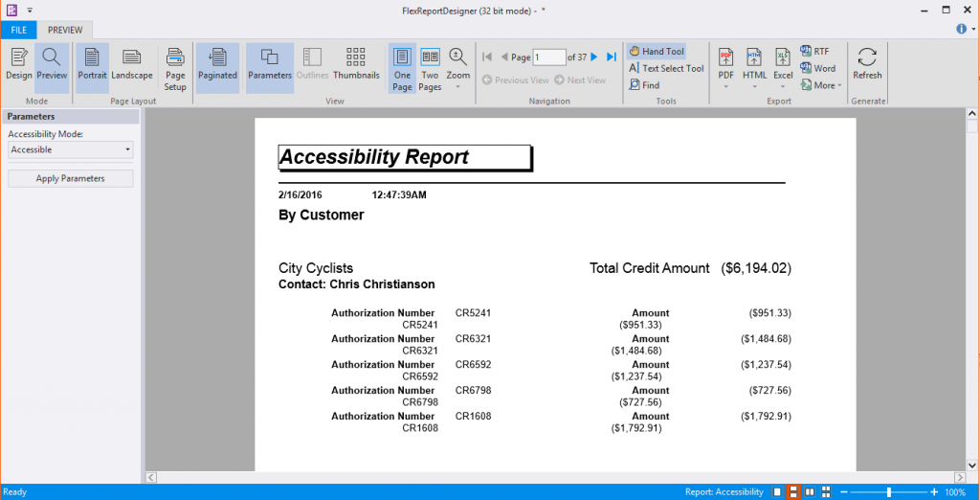Select Two Pages view

tap(430, 68)
